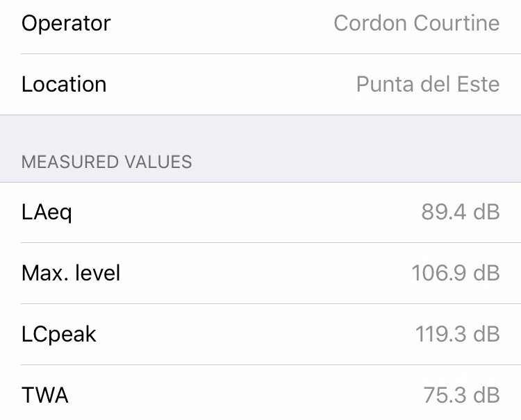The width and height of the screenshot is (521, 420).
Task: Click the word Courtine in operator name
Action: tap(456, 24)
